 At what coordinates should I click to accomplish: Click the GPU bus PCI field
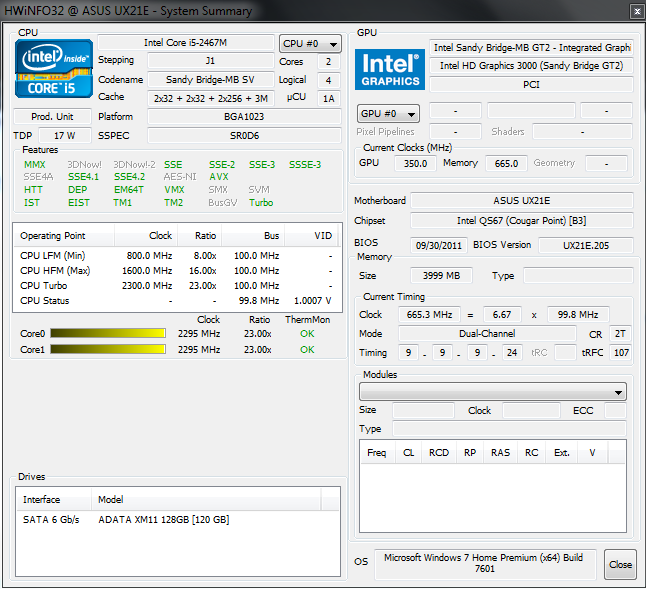(x=531, y=85)
